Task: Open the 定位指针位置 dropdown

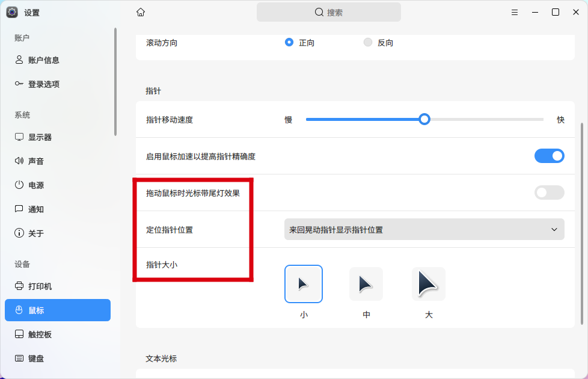Action: point(424,229)
